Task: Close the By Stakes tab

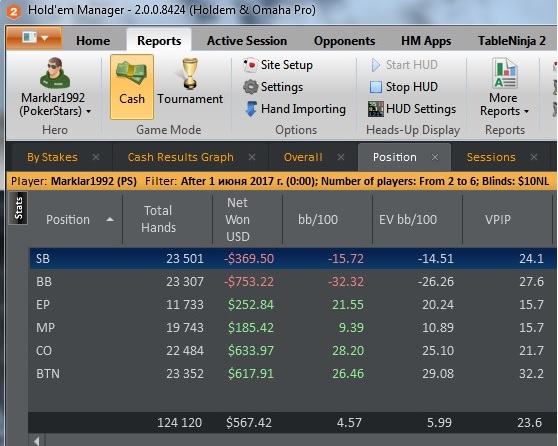Action: 96,157
